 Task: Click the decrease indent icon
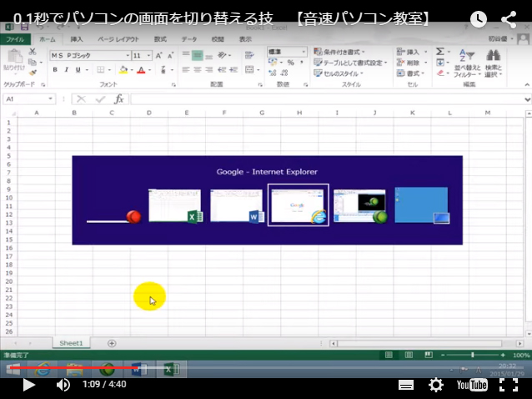[222, 70]
